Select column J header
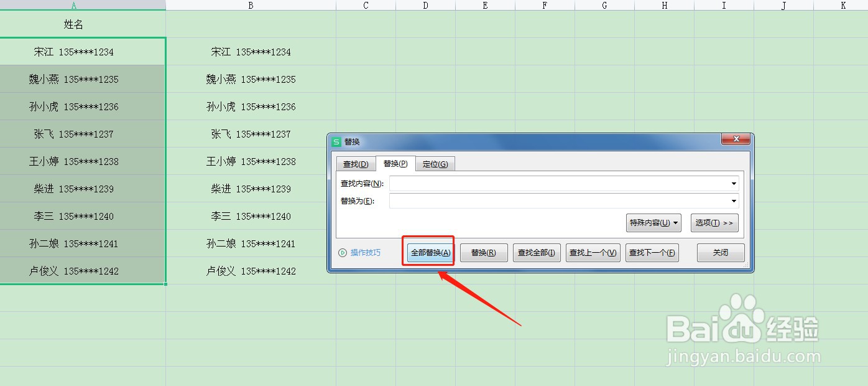The image size is (868, 386). [x=783, y=5]
